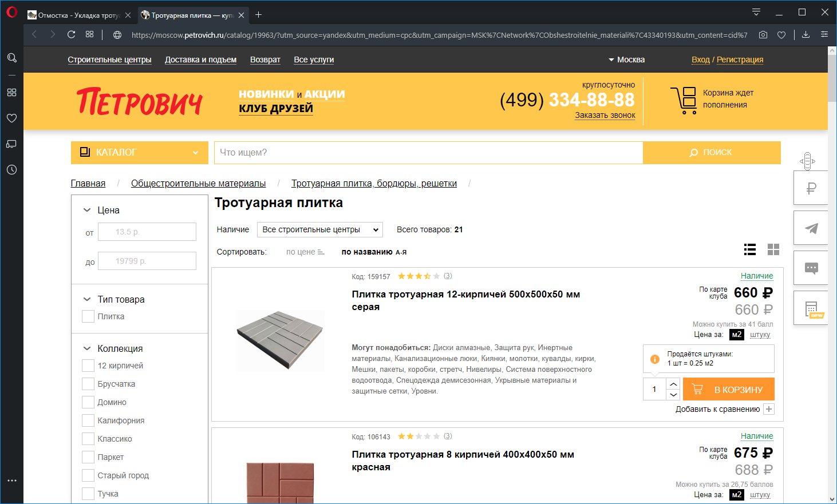Open the Все строительные центры dropdown
The height and width of the screenshot is (504, 837).
click(320, 229)
